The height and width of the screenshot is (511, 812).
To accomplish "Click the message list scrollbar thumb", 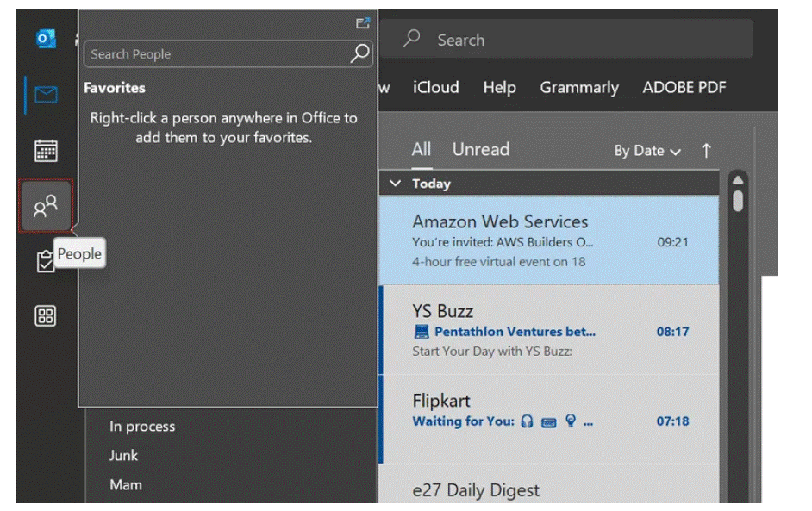I will point(738,201).
